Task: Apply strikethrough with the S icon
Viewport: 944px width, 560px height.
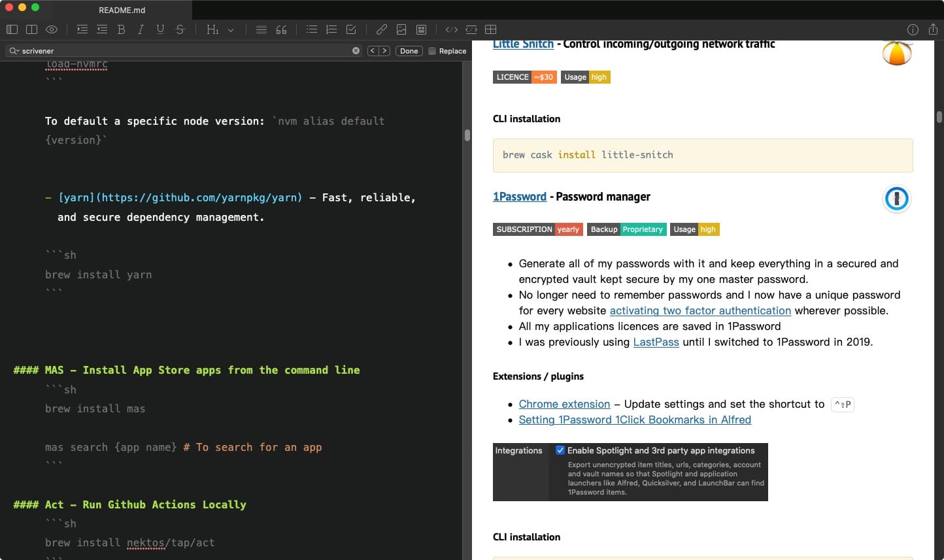Action: pos(180,29)
